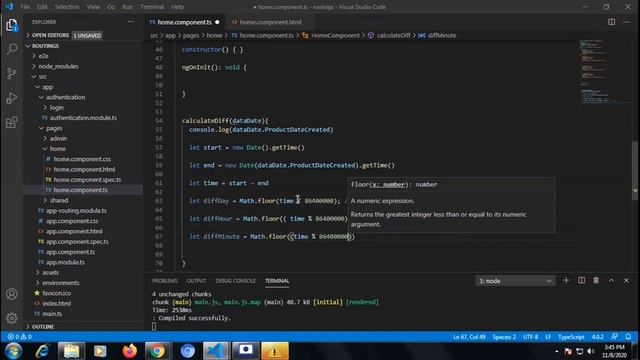Click Ln 67, Col 49 position indicator
The image size is (640, 360).
pyautogui.click(x=469, y=337)
